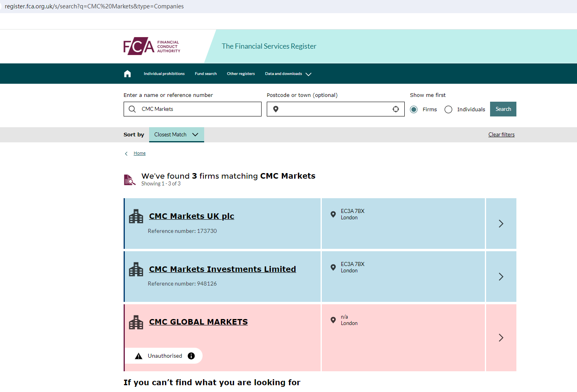The image size is (577, 392).
Task: Open Other registers menu item
Action: coord(241,74)
